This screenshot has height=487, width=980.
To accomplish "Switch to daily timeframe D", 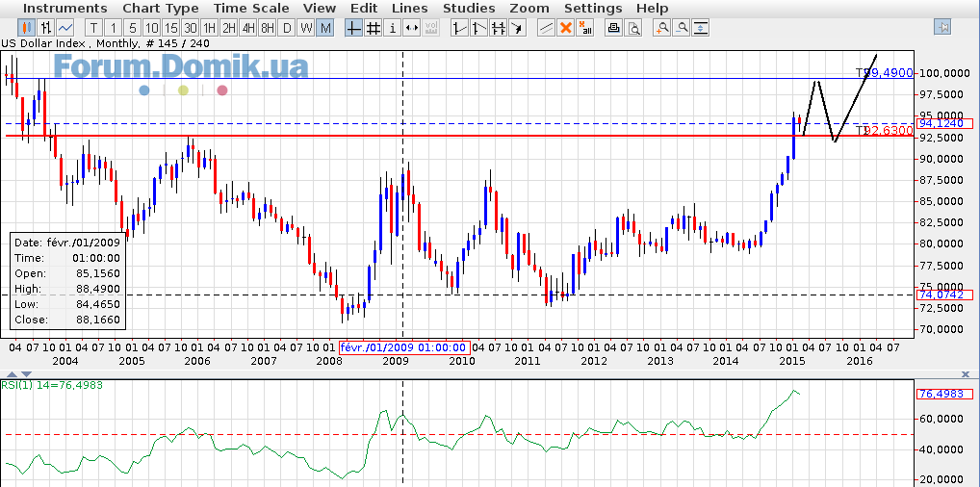I will [287, 28].
